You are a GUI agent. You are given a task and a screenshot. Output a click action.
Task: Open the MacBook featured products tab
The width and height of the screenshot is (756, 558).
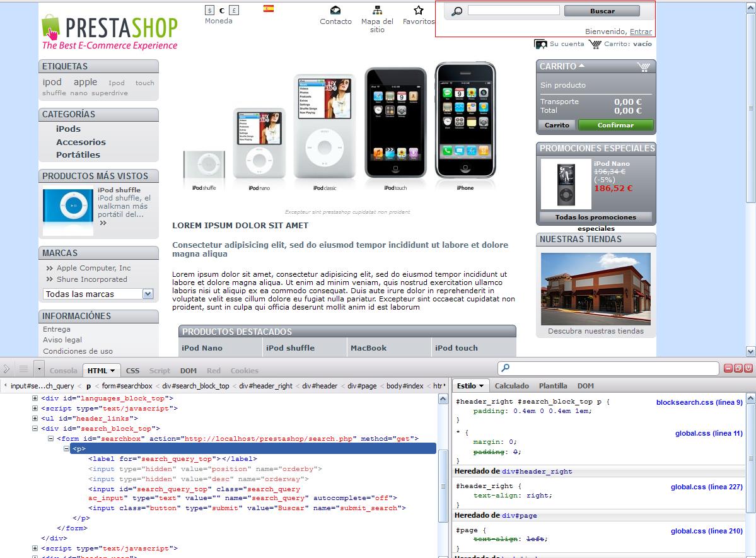(368, 347)
